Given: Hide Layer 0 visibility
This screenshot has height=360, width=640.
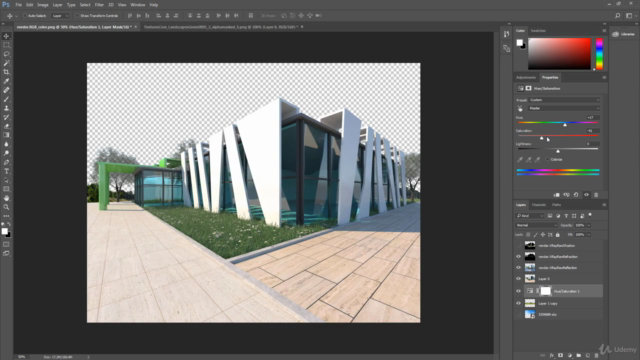Looking at the screenshot, I should click(519, 279).
